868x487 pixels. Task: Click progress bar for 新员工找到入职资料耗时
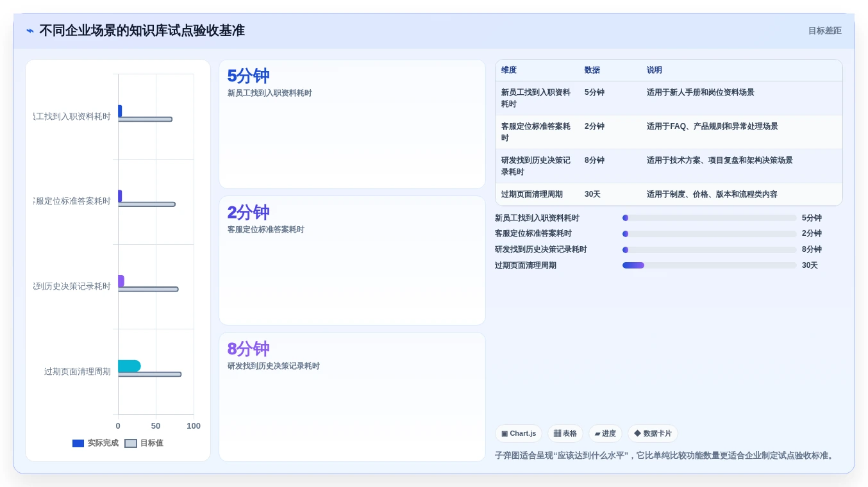(709, 218)
